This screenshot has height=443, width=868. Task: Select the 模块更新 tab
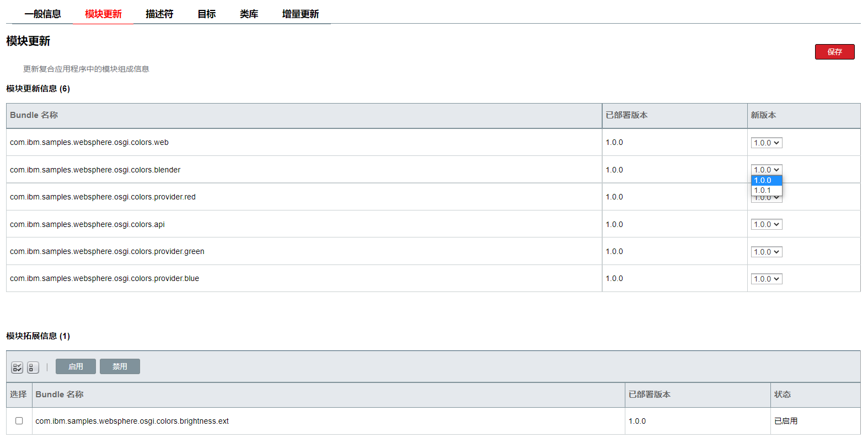(103, 14)
